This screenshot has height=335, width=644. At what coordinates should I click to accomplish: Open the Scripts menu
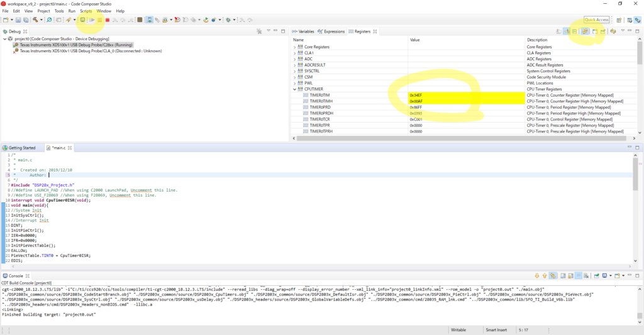[86, 11]
